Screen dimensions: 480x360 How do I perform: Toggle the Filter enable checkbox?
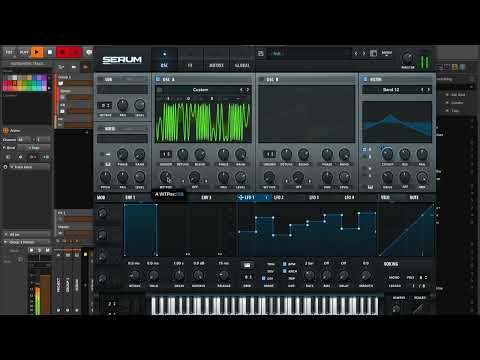click(x=365, y=79)
